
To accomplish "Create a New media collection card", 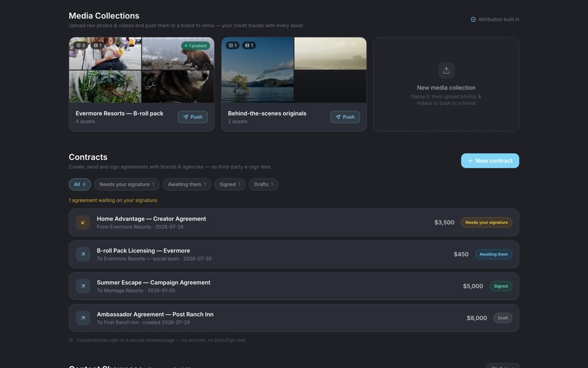I will click(447, 85).
